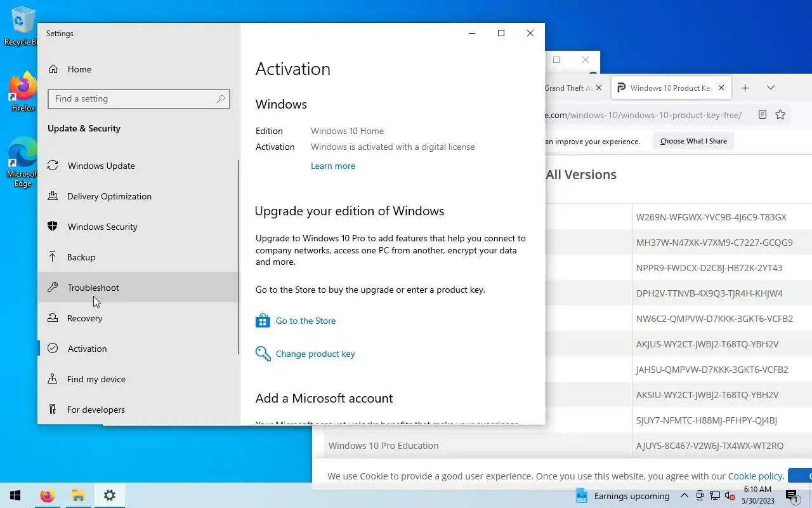
Task: Select key AJUYS-8C467-V2W6J-TX4WX-WT2RQ
Action: tap(710, 446)
